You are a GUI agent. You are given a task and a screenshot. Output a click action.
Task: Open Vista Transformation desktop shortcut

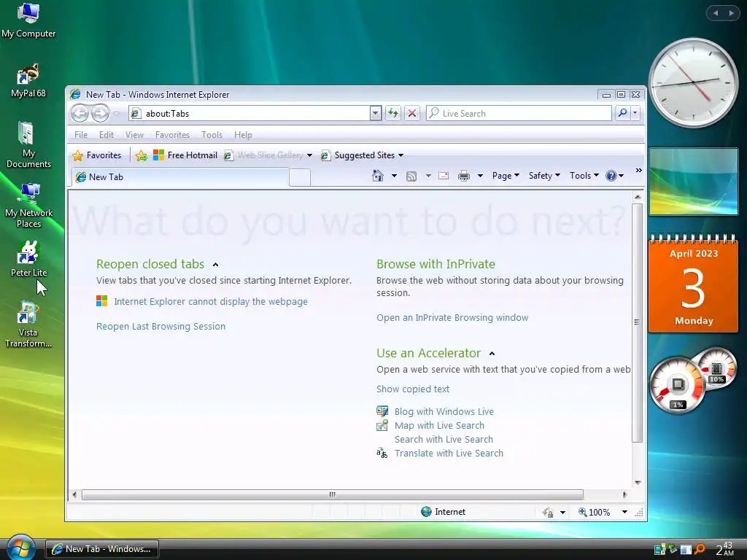coord(28,324)
